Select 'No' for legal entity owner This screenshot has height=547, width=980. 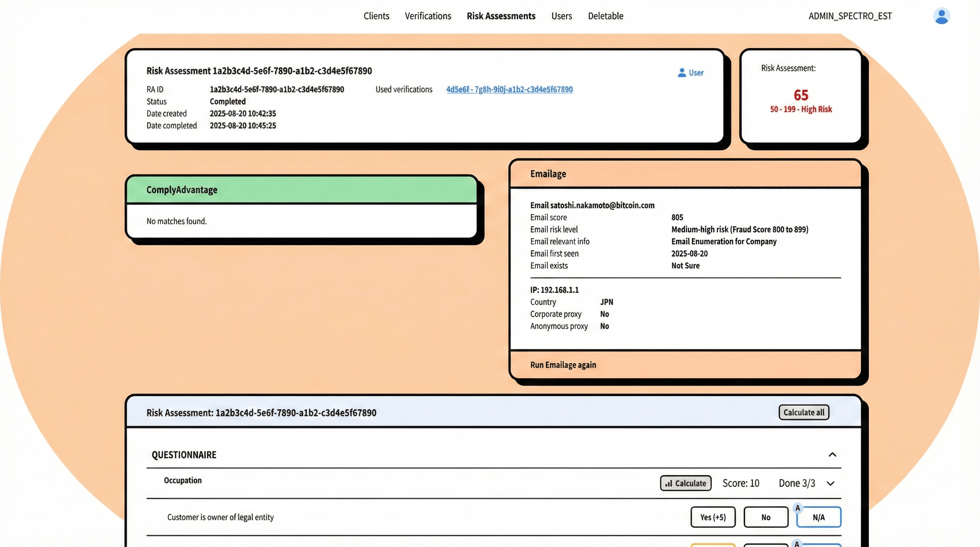[x=766, y=517]
